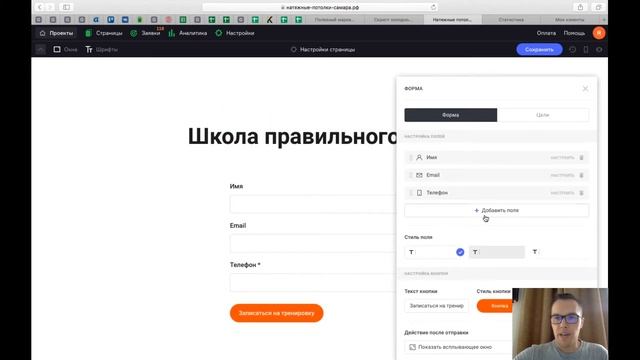
Task: Delete the Email field with the trash icon
Action: click(582, 175)
